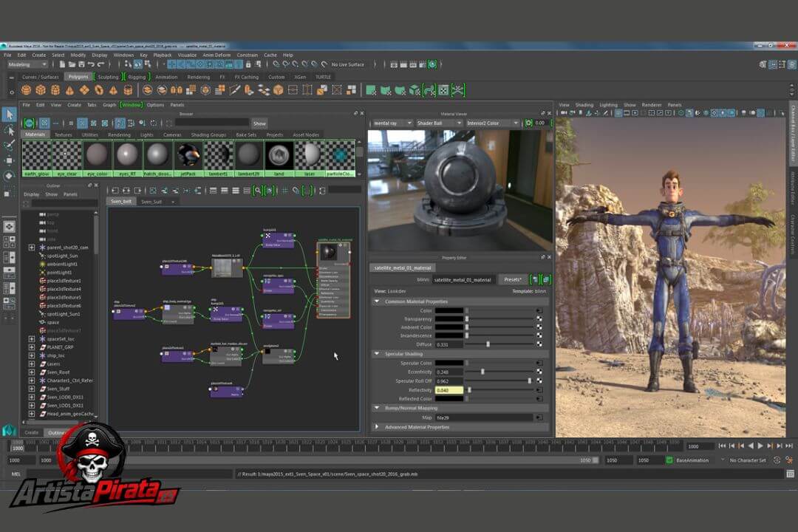This screenshot has height=532, width=798.
Task: Open the Windows menu in main menu bar
Action: point(123,55)
